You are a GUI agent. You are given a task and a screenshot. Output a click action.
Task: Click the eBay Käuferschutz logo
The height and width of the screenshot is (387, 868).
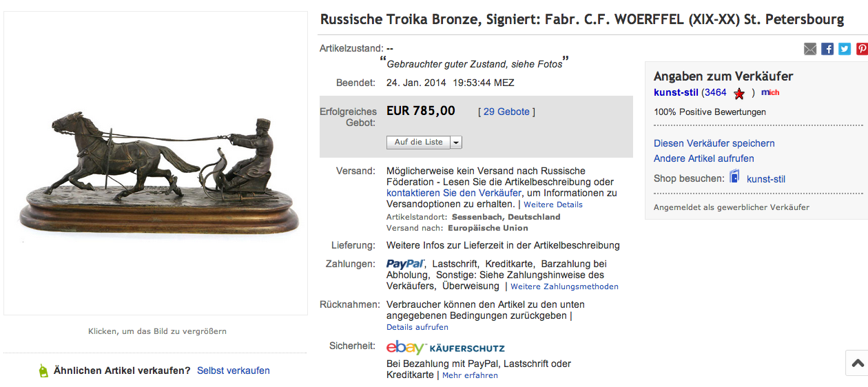pyautogui.click(x=445, y=348)
